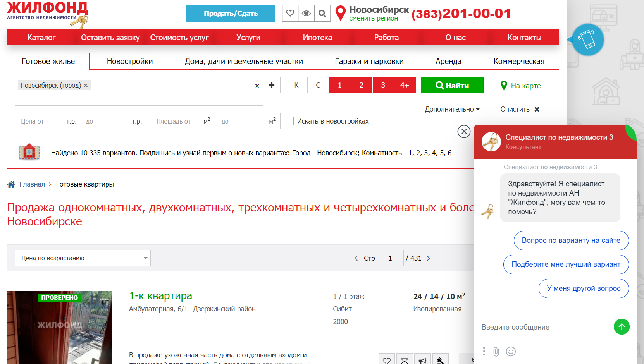Toggle the С room type filter
This screenshot has width=644, height=364.
318,85
